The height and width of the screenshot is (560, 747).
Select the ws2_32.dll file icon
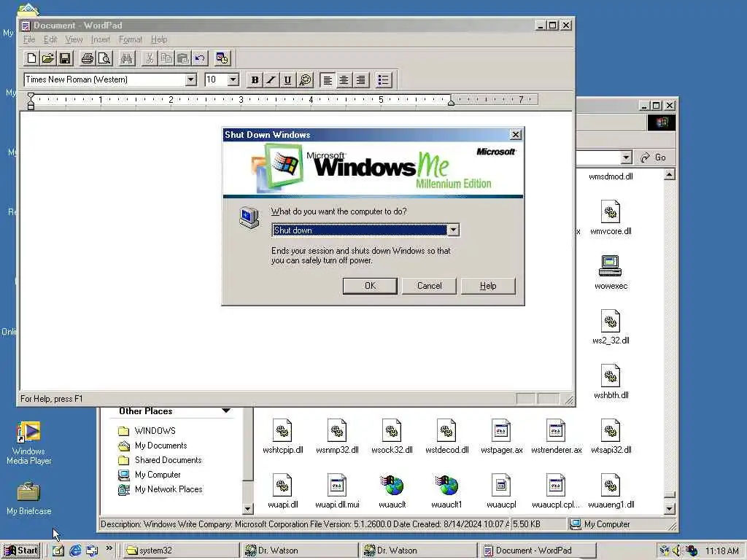point(611,321)
